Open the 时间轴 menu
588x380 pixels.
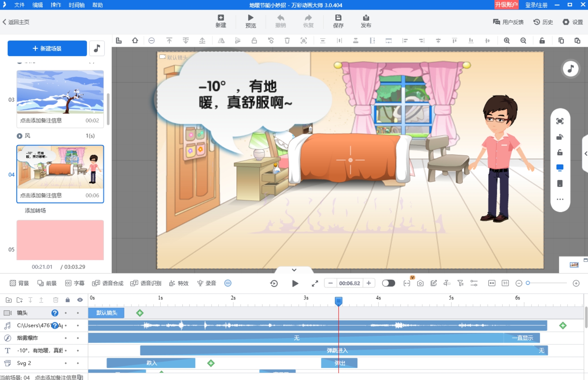(77, 5)
